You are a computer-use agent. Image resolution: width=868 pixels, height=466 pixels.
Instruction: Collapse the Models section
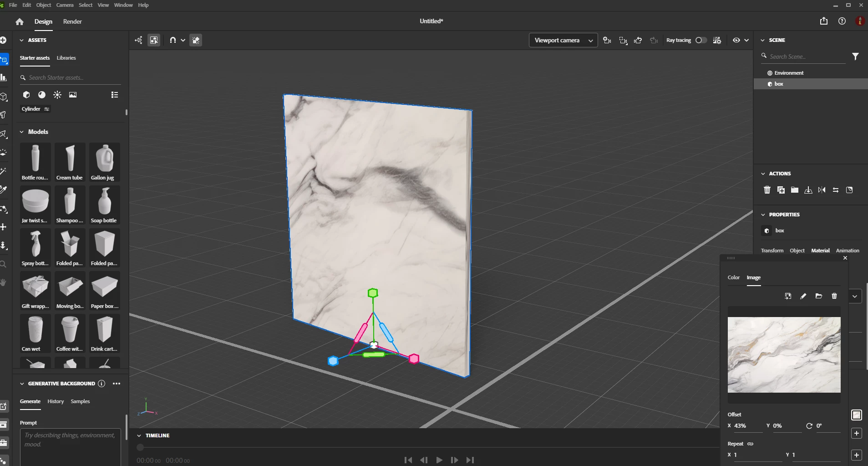[x=21, y=132]
